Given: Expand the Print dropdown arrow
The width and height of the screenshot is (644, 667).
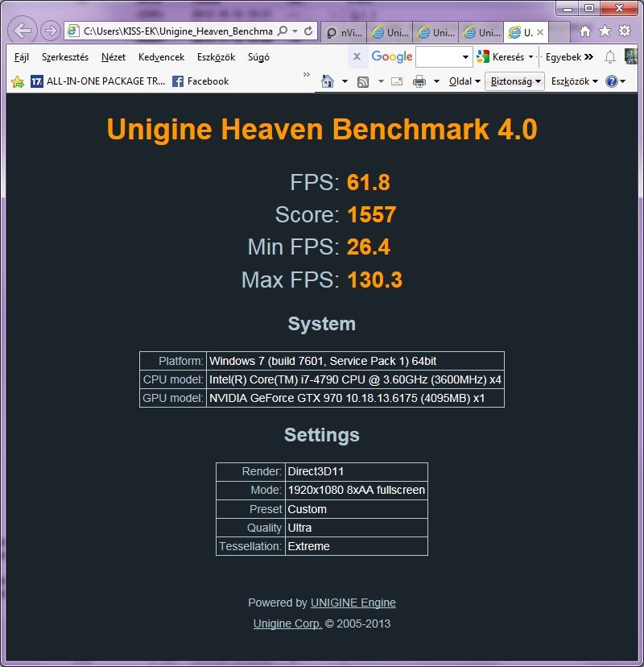Looking at the screenshot, I should 436,81.
